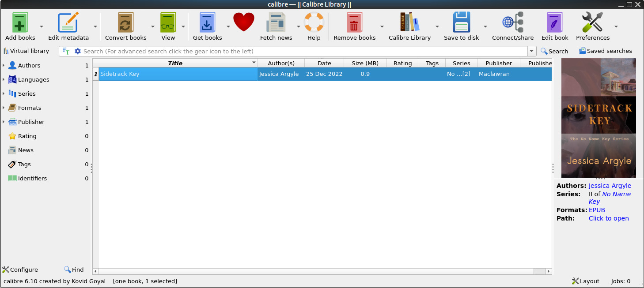Sort by the Date column header

[324, 63]
